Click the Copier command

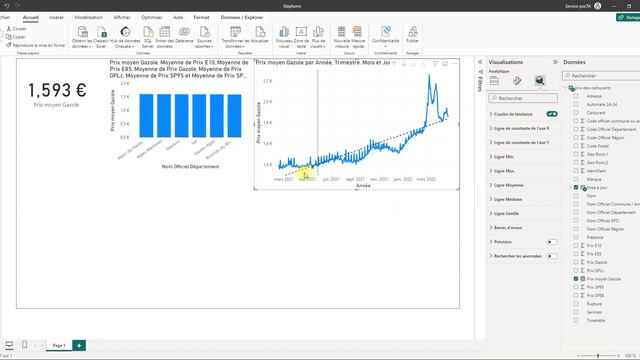(x=16, y=37)
